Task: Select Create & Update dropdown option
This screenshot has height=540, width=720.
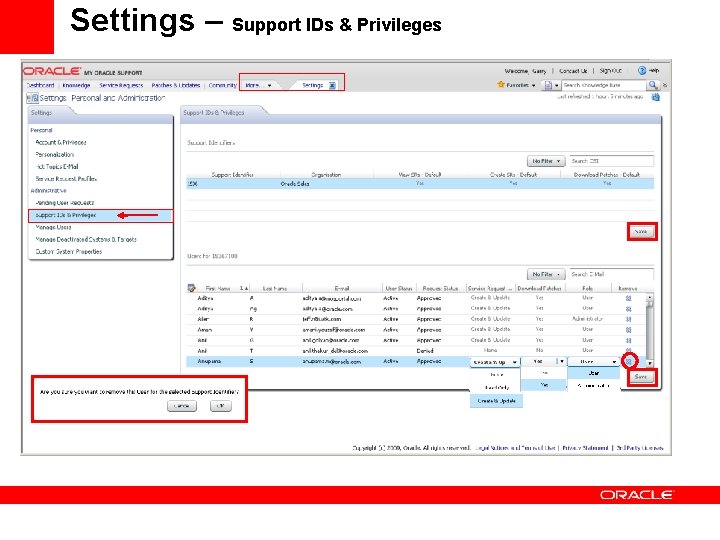Action: coord(496,401)
